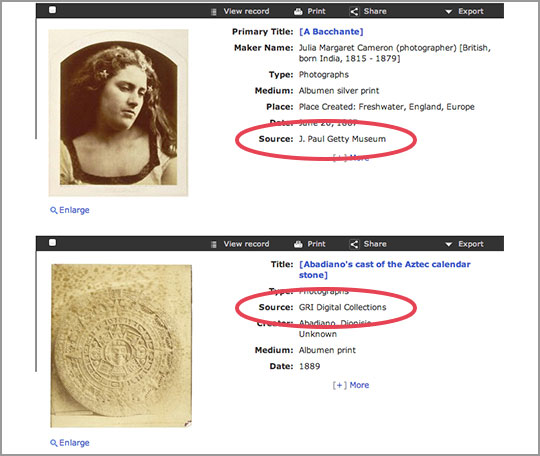540x456 pixels.
Task: Open the [A Bacchante] title link
Action: (331, 32)
